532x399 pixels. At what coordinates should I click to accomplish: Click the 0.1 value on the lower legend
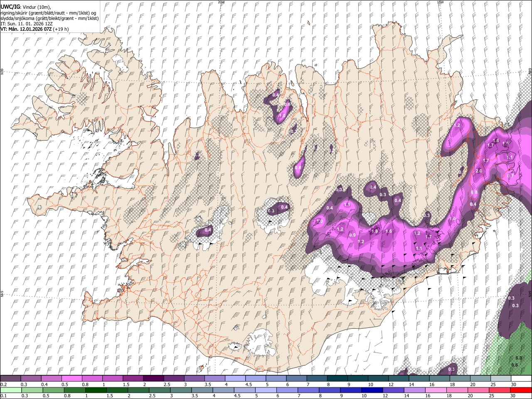click(3, 396)
